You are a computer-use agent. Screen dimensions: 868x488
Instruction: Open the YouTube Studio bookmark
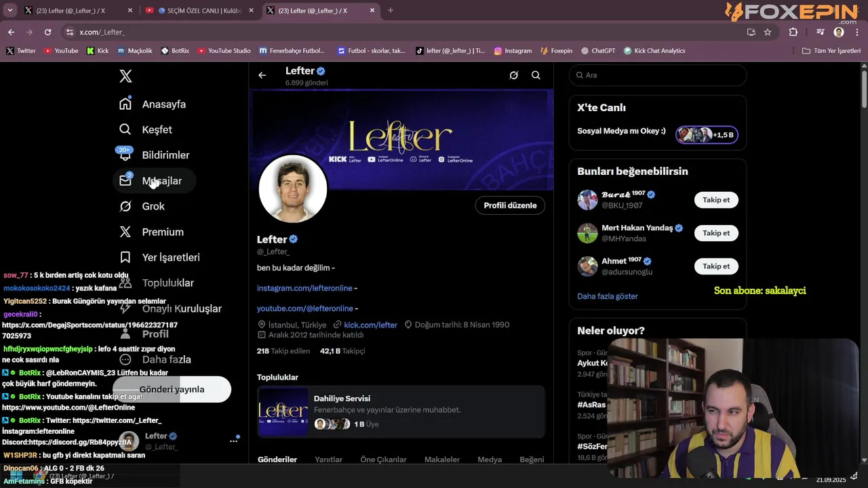(224, 51)
